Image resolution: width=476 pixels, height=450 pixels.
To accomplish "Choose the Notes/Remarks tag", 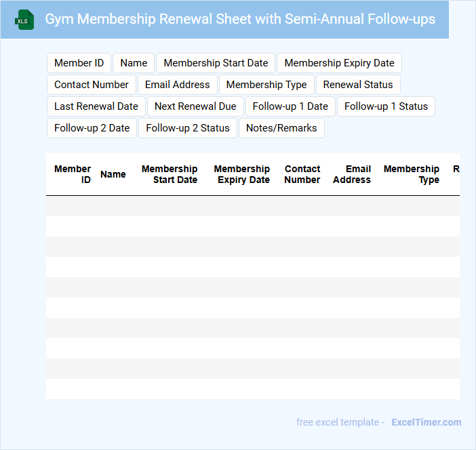I will pos(281,128).
